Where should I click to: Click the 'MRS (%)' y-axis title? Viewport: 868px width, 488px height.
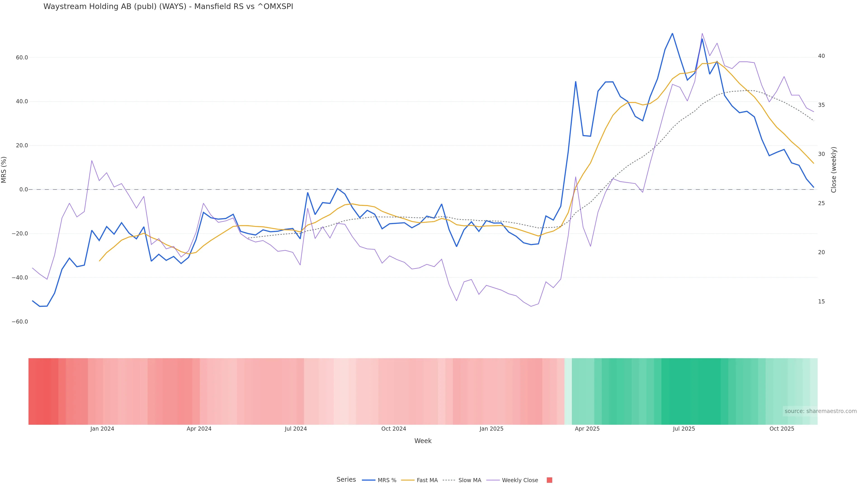pos(4,170)
